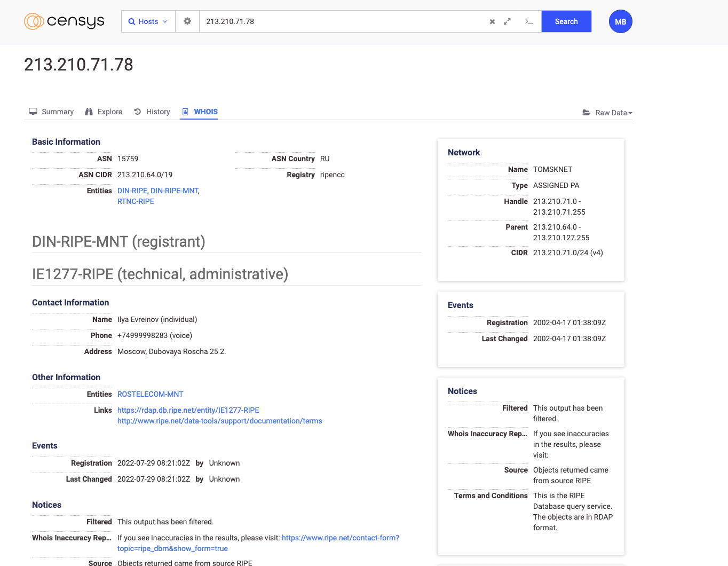Open the RDAP IE1277-RIPE link

[188, 410]
